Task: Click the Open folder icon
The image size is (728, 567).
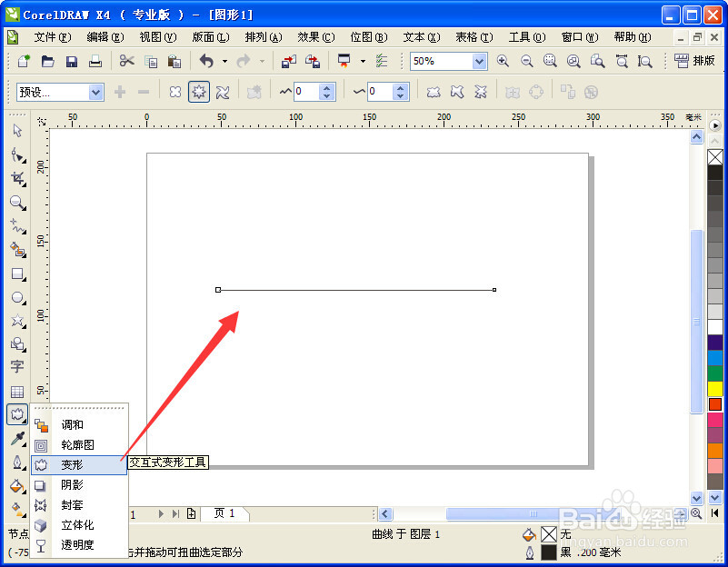Action: click(x=48, y=61)
